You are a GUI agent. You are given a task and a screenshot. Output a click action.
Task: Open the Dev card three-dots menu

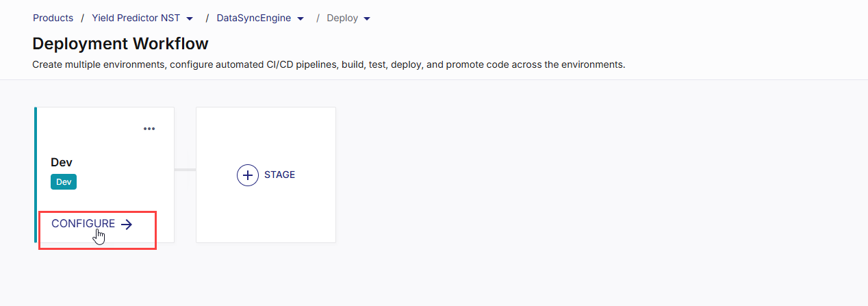click(x=149, y=129)
